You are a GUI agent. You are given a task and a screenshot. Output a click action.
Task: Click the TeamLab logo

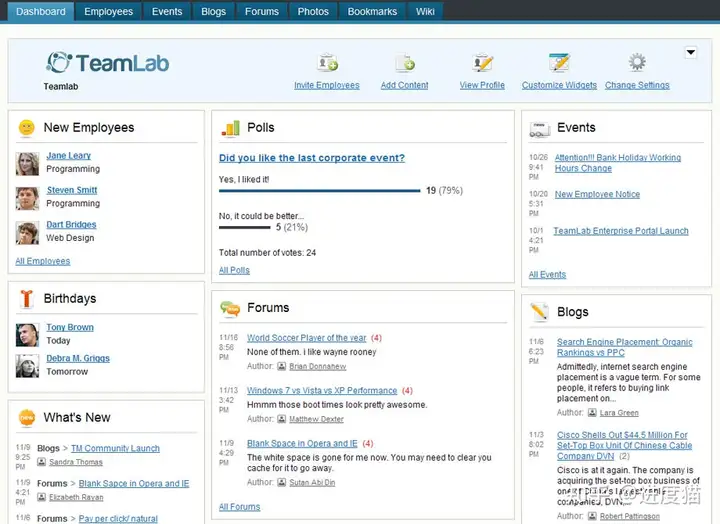point(107,63)
